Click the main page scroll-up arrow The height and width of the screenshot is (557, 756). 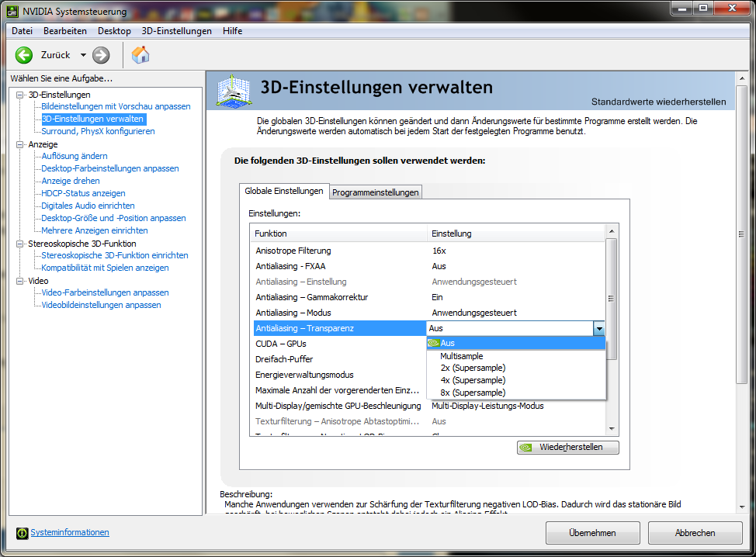742,78
